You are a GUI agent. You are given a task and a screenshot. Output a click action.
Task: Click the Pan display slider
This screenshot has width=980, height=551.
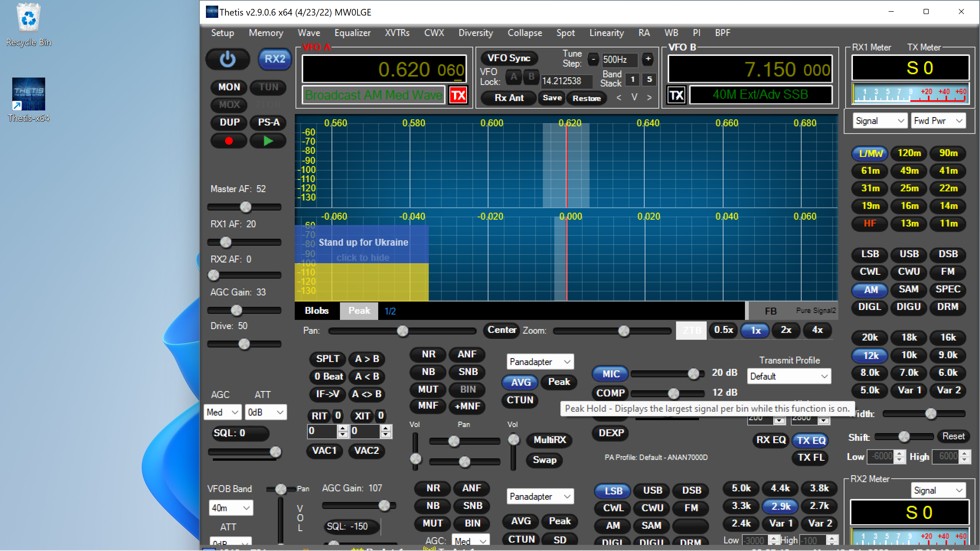(x=402, y=331)
